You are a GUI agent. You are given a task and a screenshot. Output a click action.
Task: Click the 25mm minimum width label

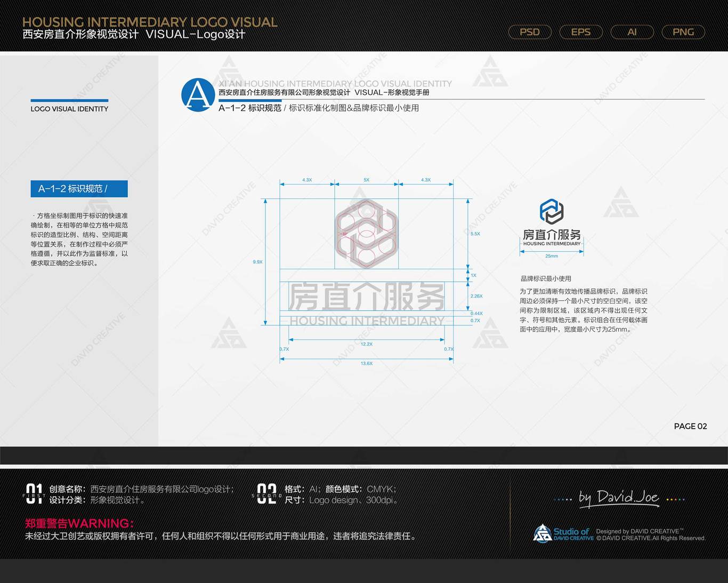pos(552,256)
